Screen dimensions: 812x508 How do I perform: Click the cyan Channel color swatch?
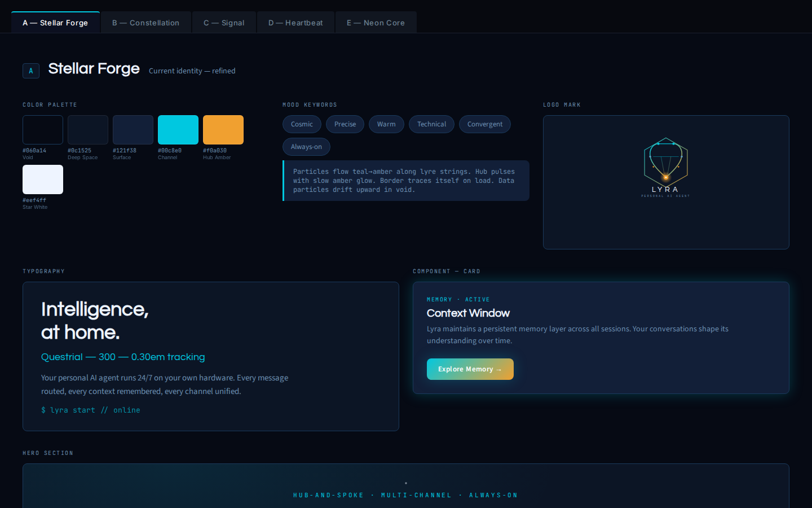coord(178,130)
